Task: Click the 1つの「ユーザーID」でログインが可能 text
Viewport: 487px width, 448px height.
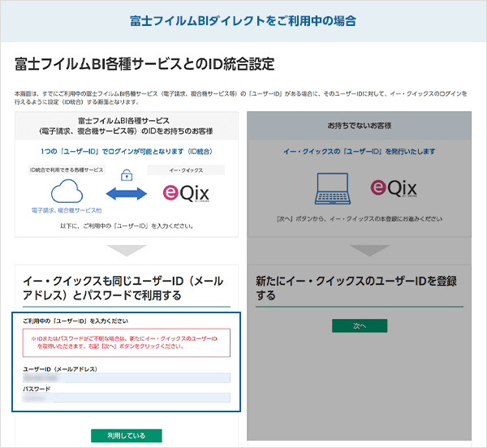Action: point(127,152)
